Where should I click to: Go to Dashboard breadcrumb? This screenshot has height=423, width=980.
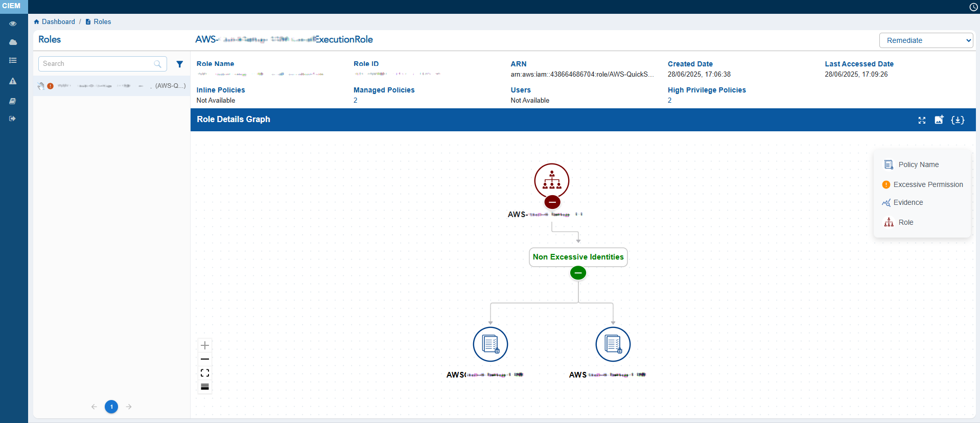[58, 22]
